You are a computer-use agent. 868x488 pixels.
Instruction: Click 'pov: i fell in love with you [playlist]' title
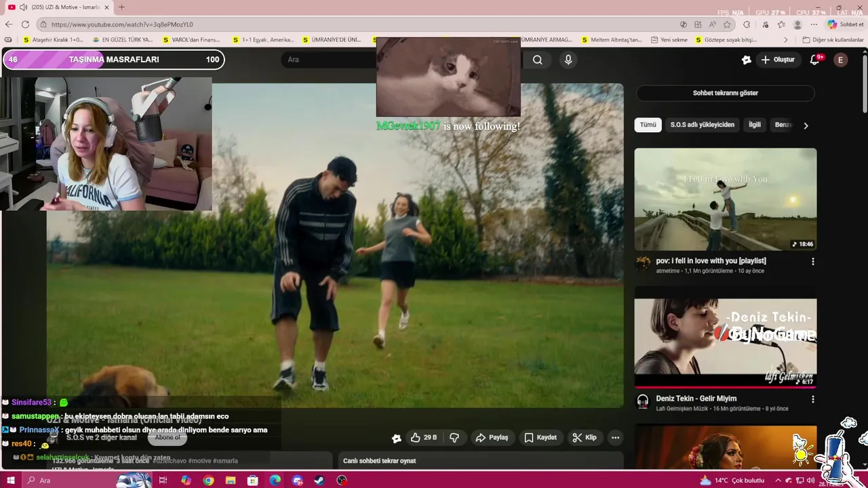point(711,261)
